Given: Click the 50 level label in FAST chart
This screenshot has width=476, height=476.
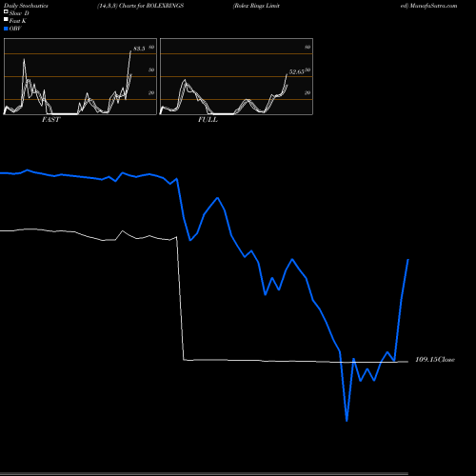Looking at the screenshot, I should click(x=151, y=70).
